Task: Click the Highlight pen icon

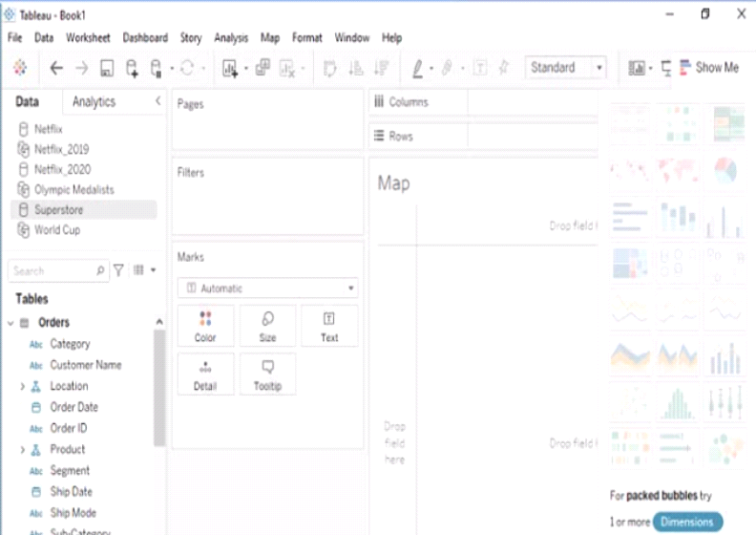Action: (417, 68)
